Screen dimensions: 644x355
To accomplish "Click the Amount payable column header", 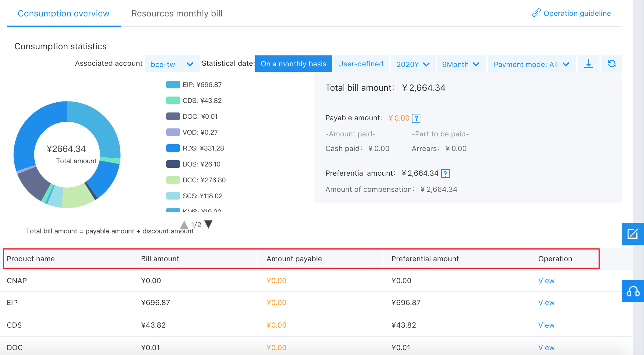I will 294,259.
